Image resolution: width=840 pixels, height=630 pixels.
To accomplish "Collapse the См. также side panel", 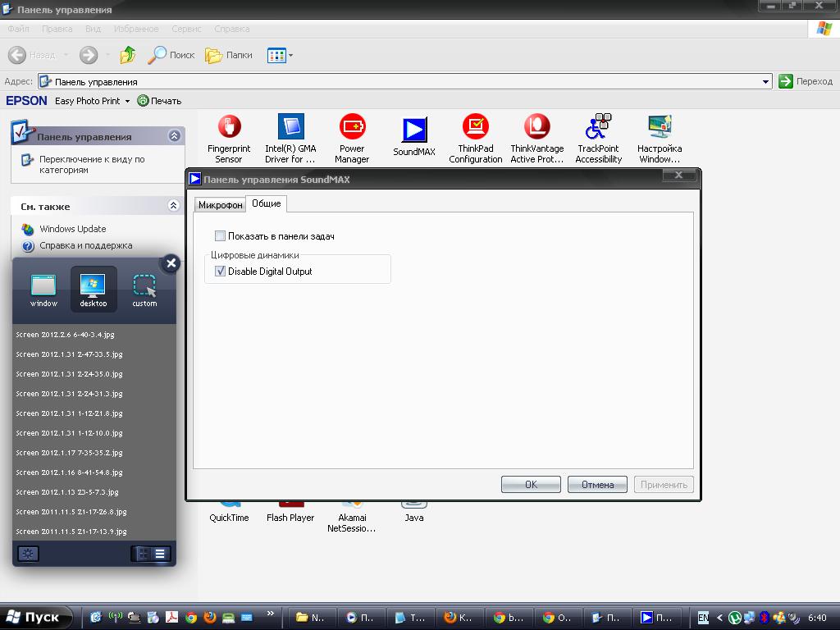I will [174, 206].
